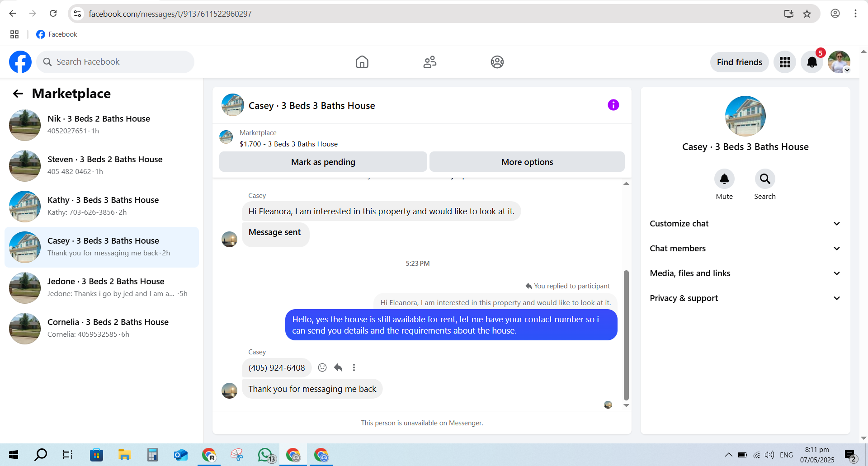Viewport: 868px width, 466px height.
Task: Open Nik 3 Beds 2 Baths House conversation
Action: tap(102, 125)
